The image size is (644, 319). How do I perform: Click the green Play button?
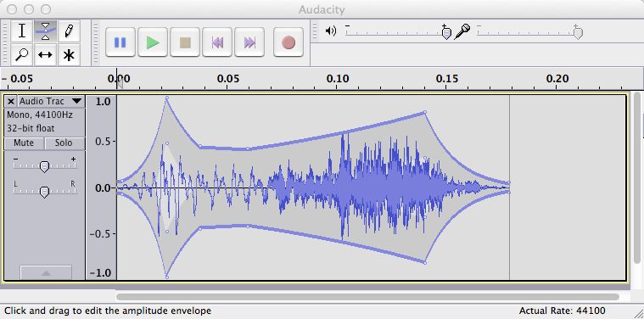click(153, 42)
